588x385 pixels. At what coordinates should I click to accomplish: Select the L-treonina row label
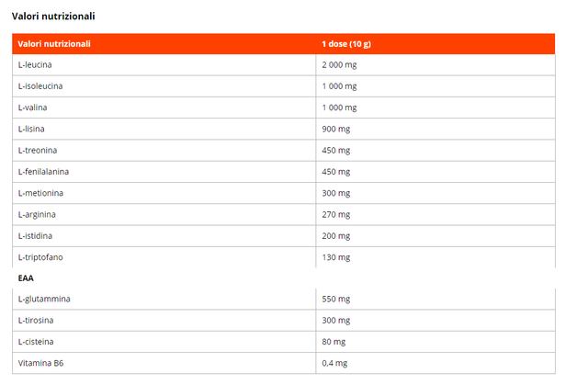pos(39,150)
